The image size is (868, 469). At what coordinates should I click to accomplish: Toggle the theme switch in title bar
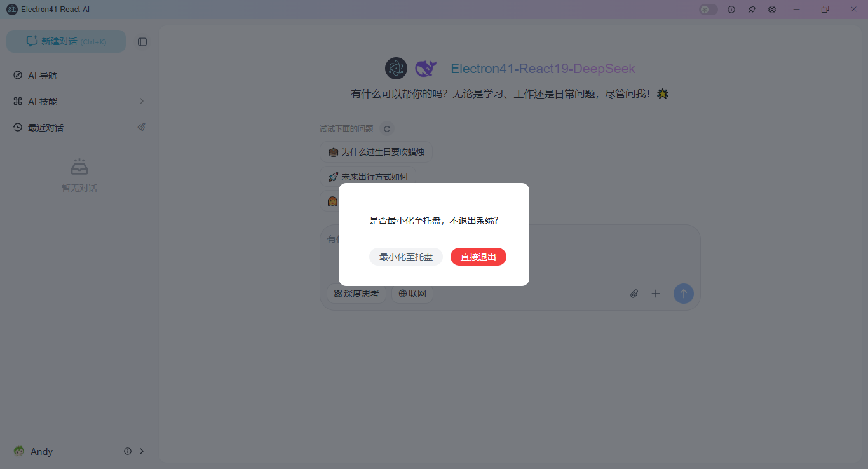coord(709,10)
